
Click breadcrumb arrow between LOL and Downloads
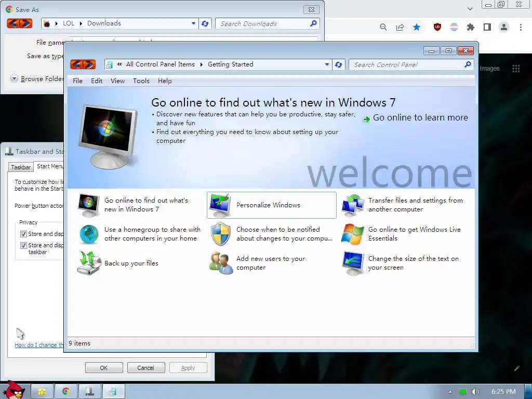click(x=81, y=23)
